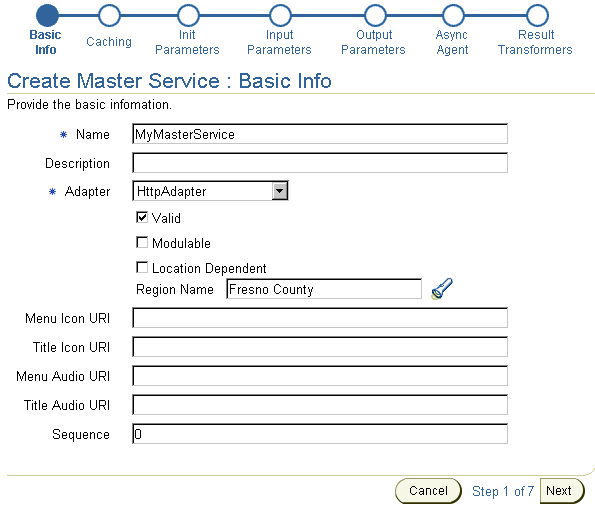Viewport: 595px width, 509px height.
Task: Click the 'Adapter' label
Action: 88,191
